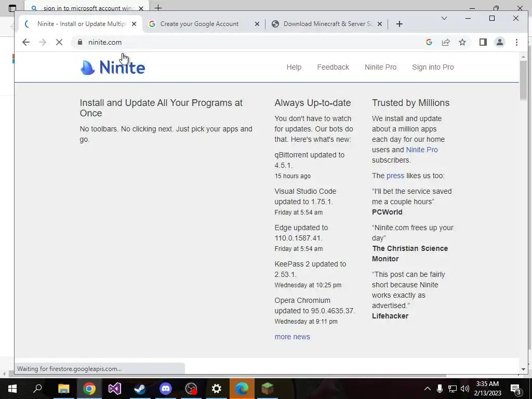Go back using Chrome back arrow
Screen dimensions: 532x399
click(x=26, y=42)
